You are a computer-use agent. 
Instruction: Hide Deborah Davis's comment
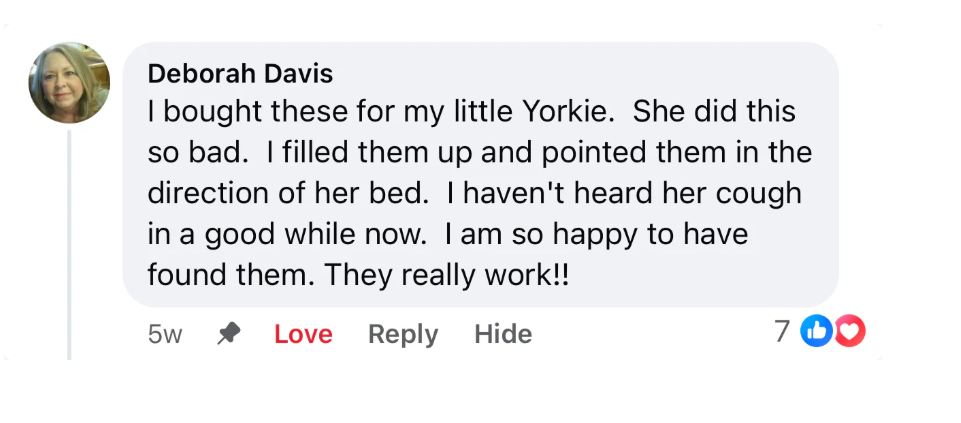[x=502, y=334]
